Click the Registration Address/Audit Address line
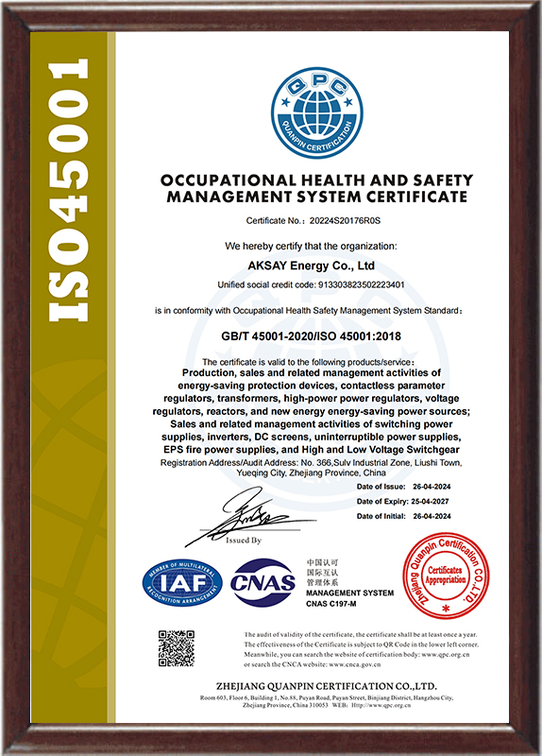Image resolution: width=542 pixels, height=756 pixels. click(x=312, y=463)
